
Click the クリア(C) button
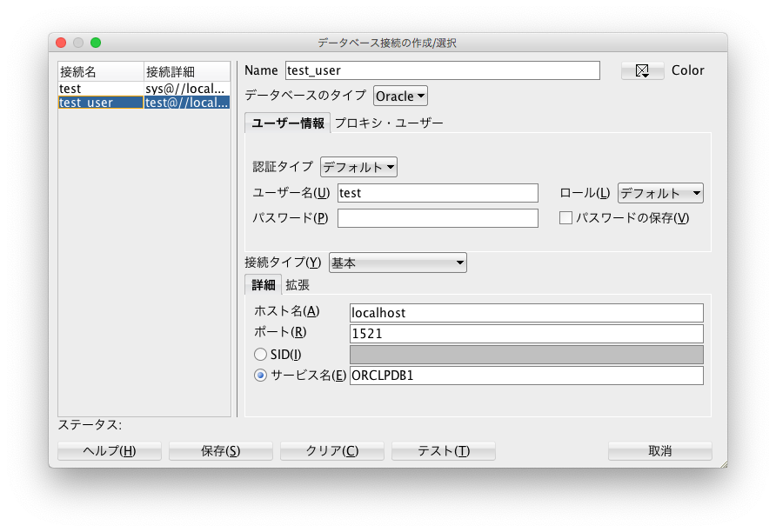(x=332, y=451)
